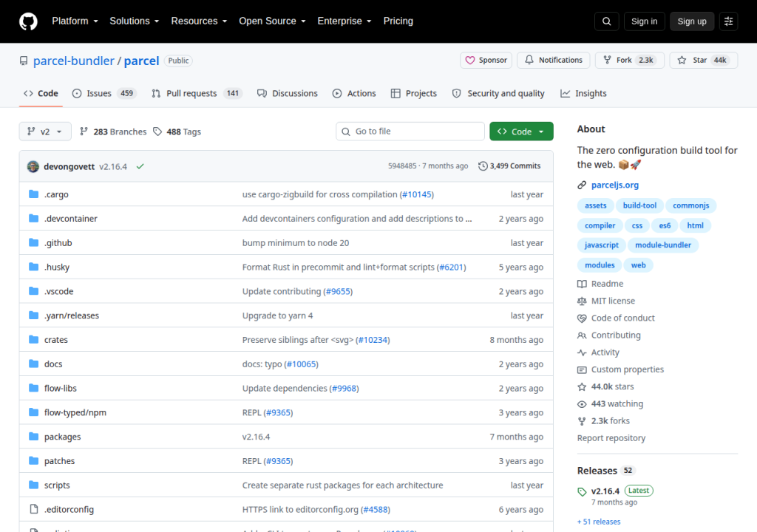Open the + 51 releases link
The height and width of the screenshot is (532, 757).
[x=599, y=522]
